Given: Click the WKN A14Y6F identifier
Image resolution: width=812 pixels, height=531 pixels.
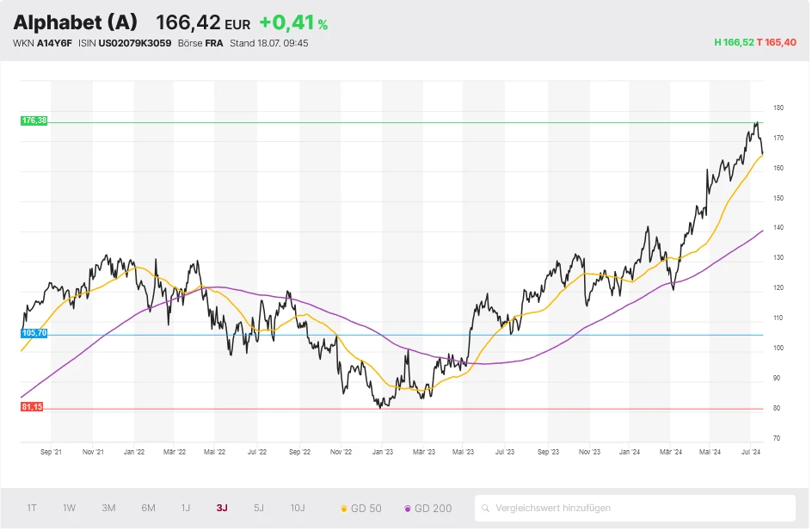Looking at the screenshot, I should 43,43.
